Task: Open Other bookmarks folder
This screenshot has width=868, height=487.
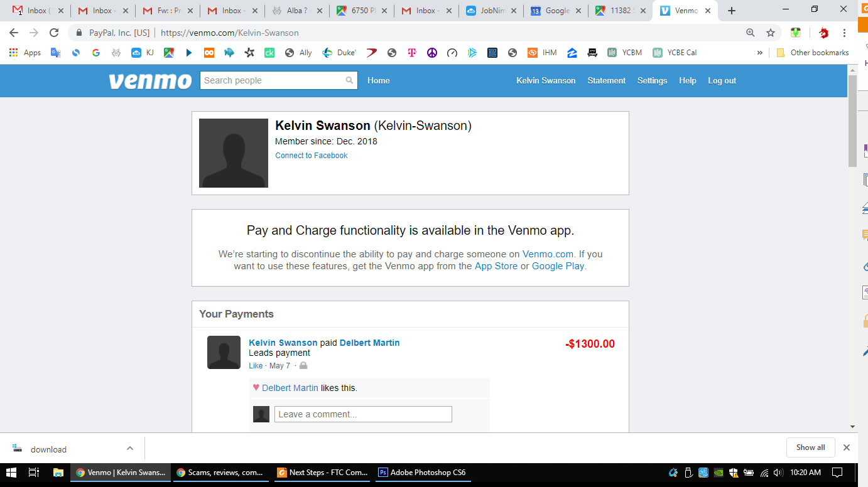Action: tap(812, 53)
